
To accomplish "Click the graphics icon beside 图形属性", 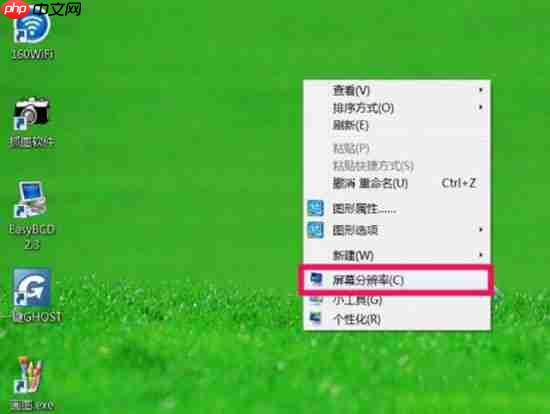I will point(315,208).
